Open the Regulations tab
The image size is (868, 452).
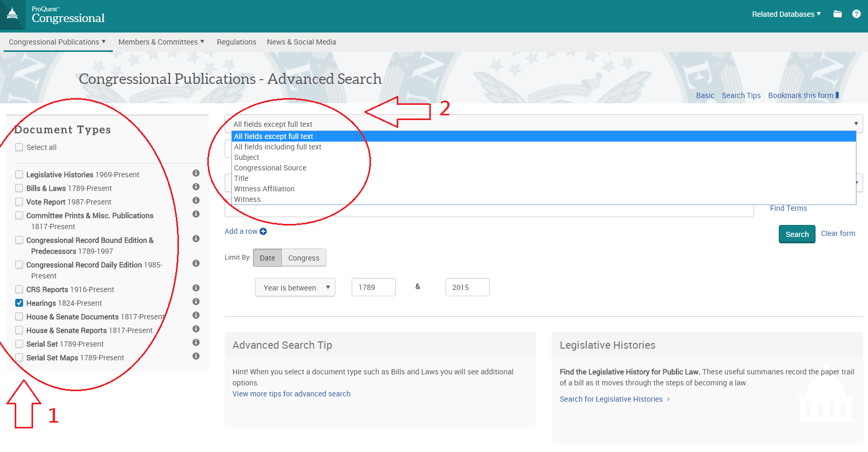pos(237,42)
